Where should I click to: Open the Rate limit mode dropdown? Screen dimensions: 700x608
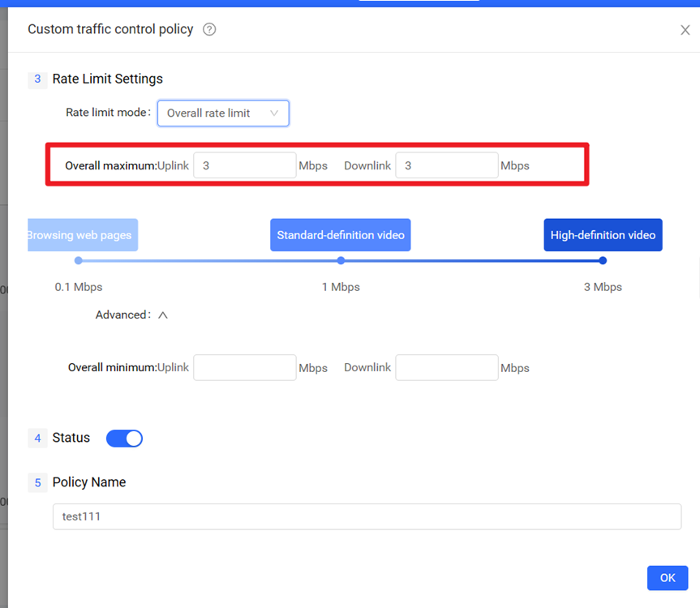(x=223, y=113)
